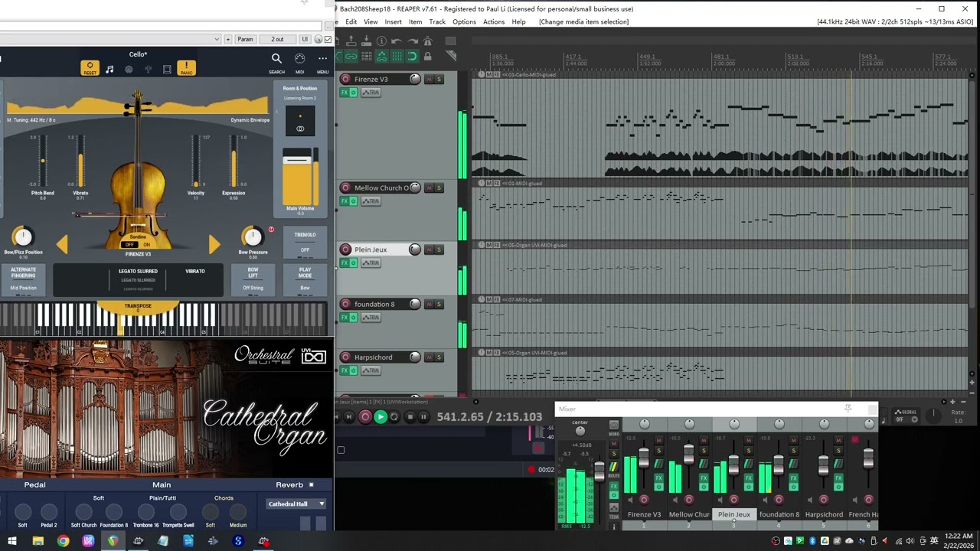
Task: Mute the Mellow Church track
Action: 429,188
